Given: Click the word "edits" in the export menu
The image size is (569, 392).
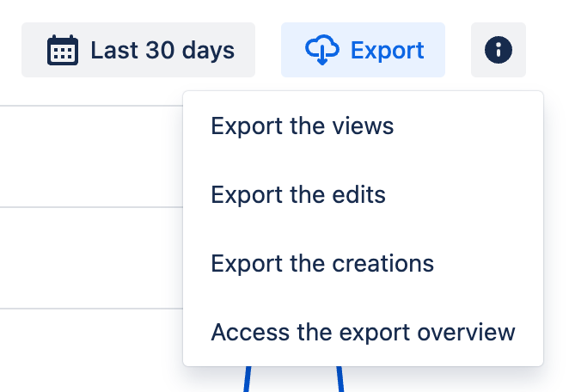Looking at the screenshot, I should click(358, 195).
